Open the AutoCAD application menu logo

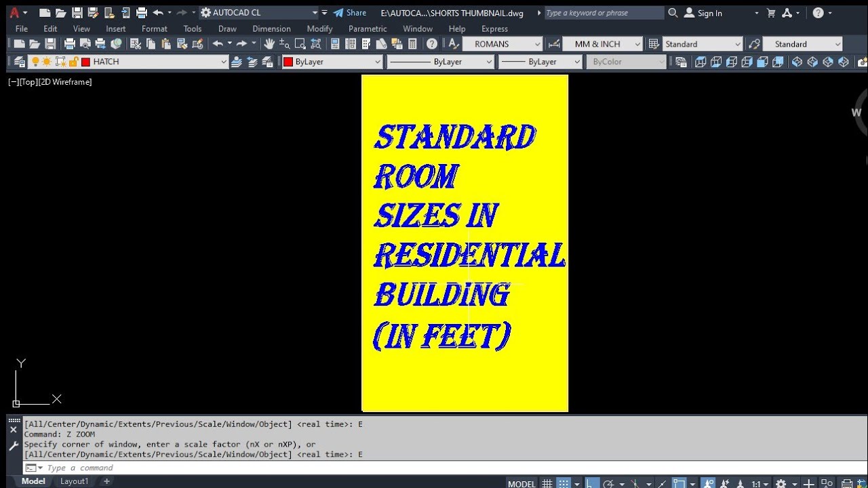coord(14,13)
